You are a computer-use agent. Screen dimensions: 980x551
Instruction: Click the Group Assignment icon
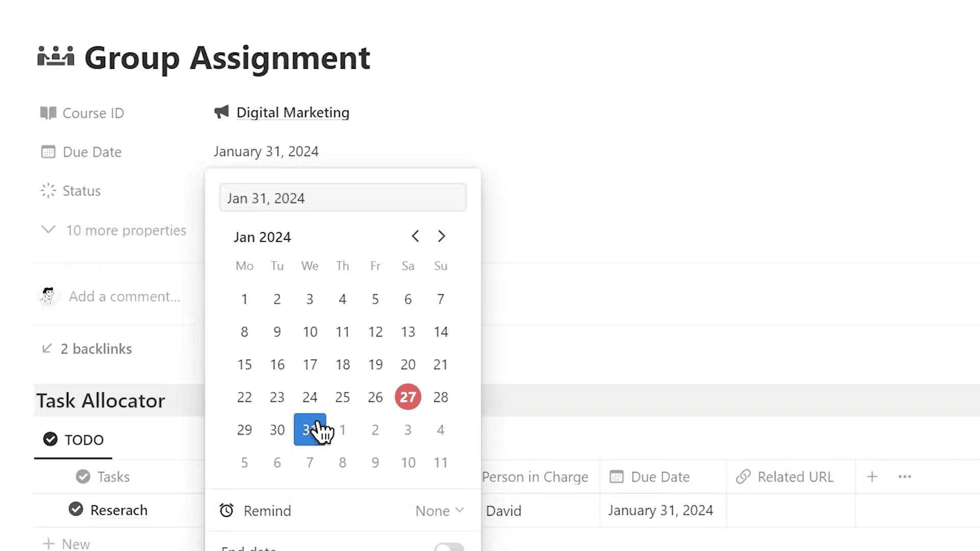point(55,57)
